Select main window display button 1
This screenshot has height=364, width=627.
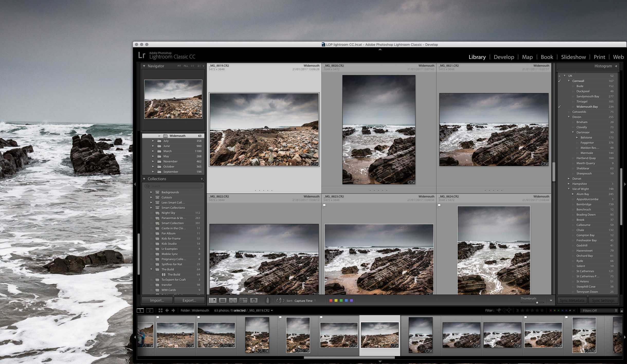click(140, 311)
